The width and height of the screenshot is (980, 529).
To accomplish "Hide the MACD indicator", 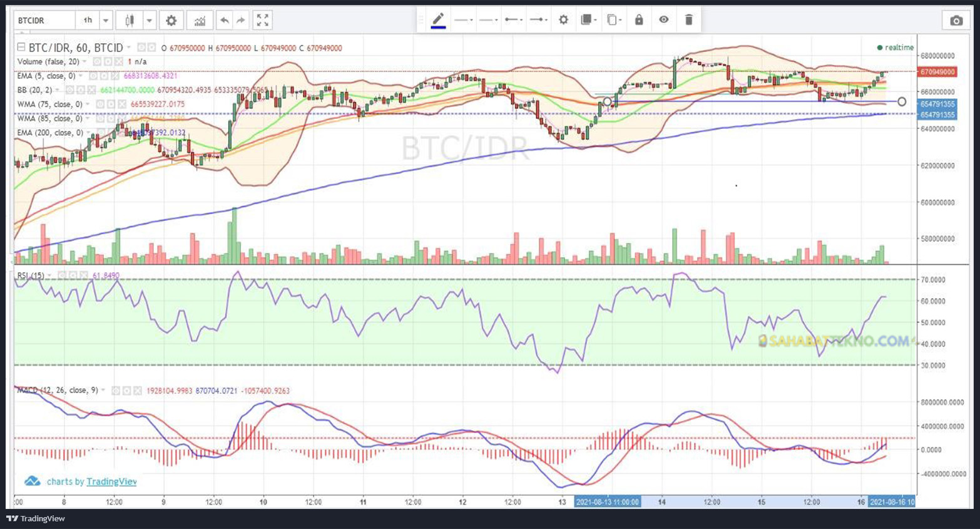I will [116, 391].
